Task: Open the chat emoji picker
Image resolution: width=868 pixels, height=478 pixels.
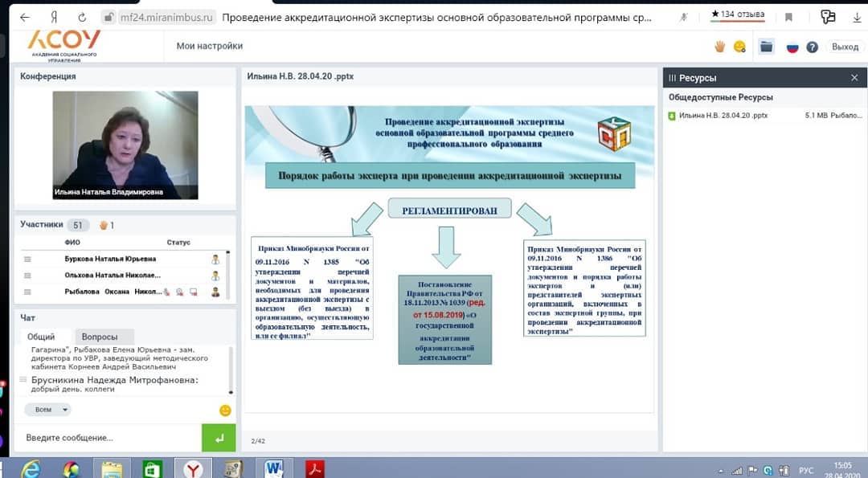Action: (x=225, y=411)
